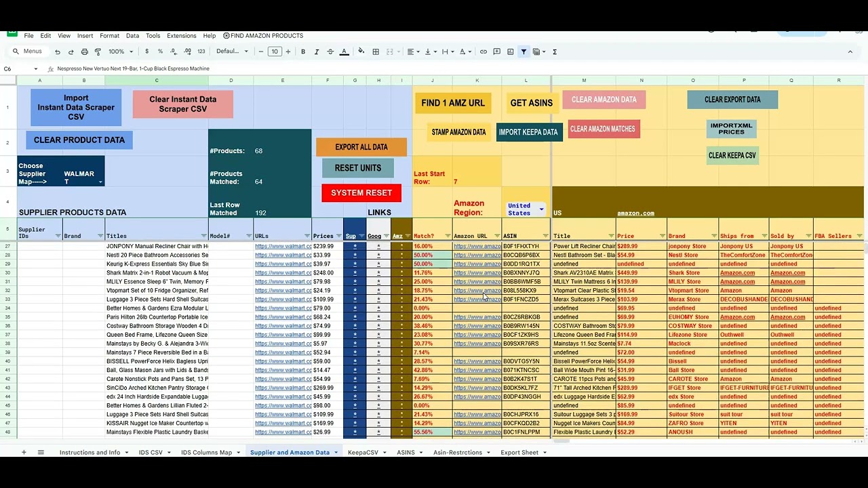Click Import Instant Data Scraper CSV button

tap(76, 107)
